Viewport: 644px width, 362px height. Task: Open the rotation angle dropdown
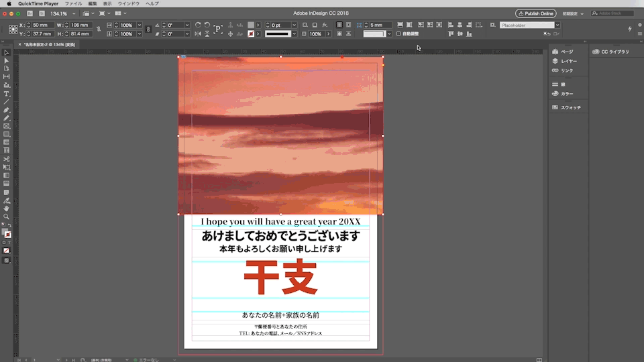(x=187, y=25)
